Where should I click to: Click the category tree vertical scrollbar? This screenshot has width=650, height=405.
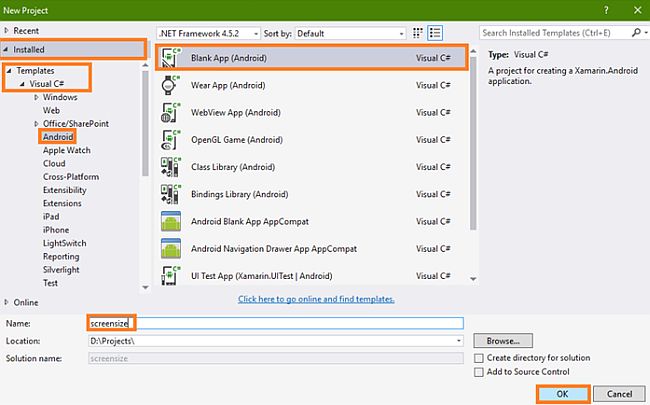(x=145, y=124)
